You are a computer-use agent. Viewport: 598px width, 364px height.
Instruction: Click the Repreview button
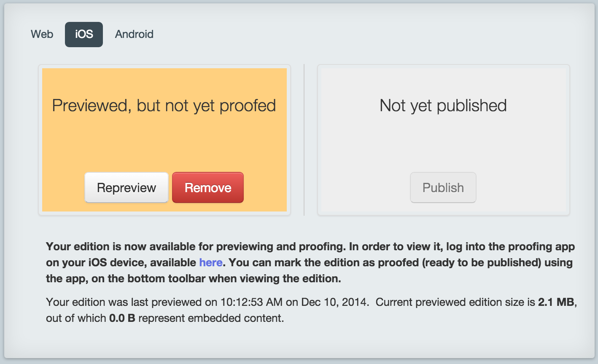[127, 187]
